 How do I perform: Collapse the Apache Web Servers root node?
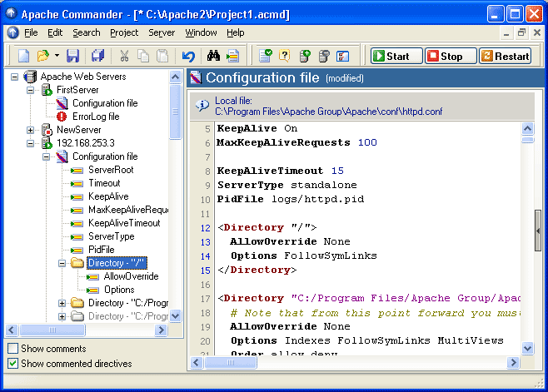(14, 77)
